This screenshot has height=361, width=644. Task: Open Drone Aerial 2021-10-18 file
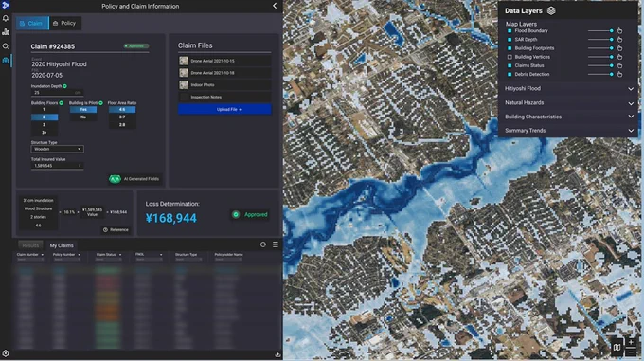pos(224,73)
